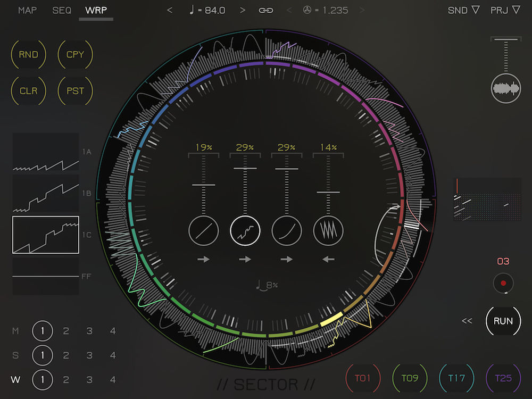The width and height of the screenshot is (532, 399).
Task: Switch to the MAP tab
Action: click(28, 10)
